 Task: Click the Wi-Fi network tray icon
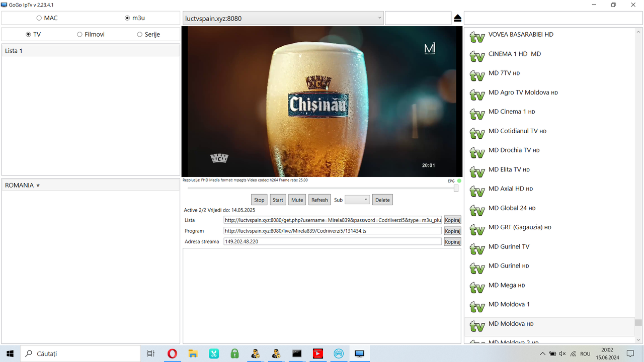tap(573, 354)
